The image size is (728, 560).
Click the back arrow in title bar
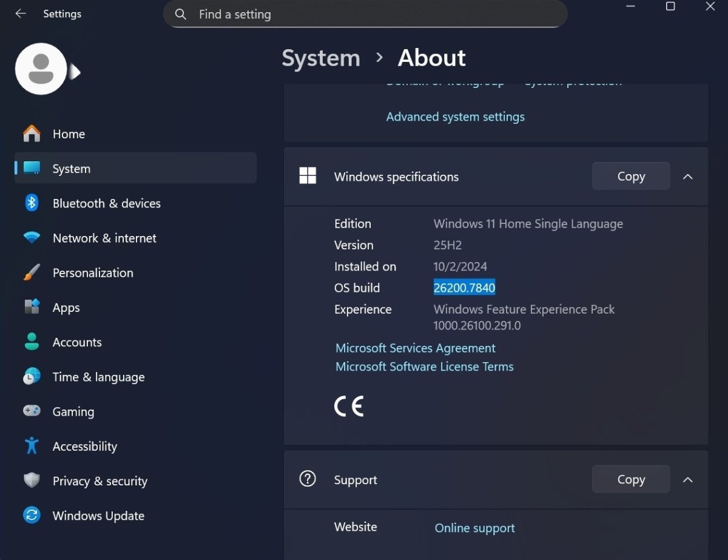(21, 13)
